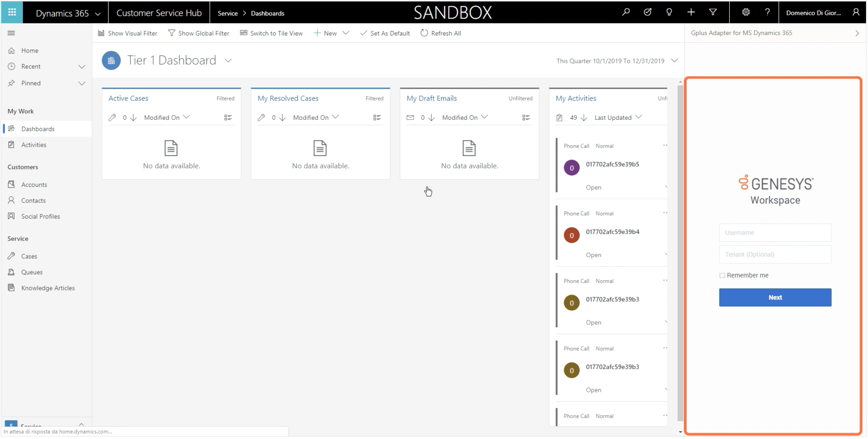Collapse the Gplus Adapter panel with arrow
This screenshot has height=439, width=868.
[857, 33]
